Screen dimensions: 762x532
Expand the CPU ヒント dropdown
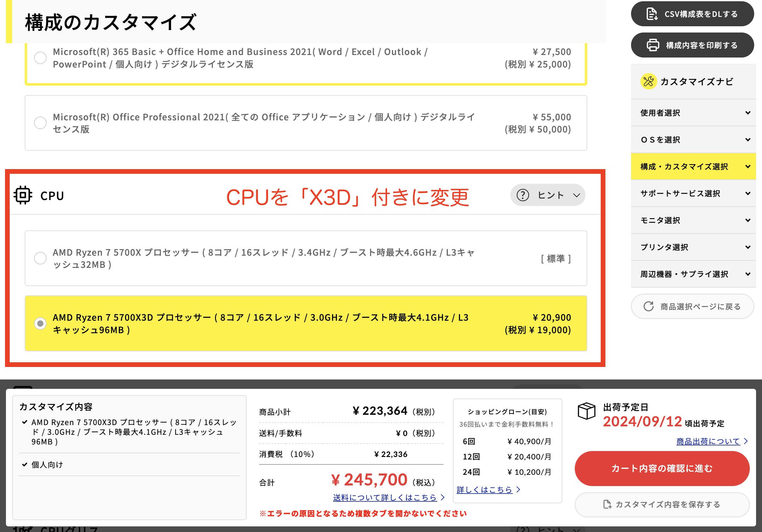[548, 195]
